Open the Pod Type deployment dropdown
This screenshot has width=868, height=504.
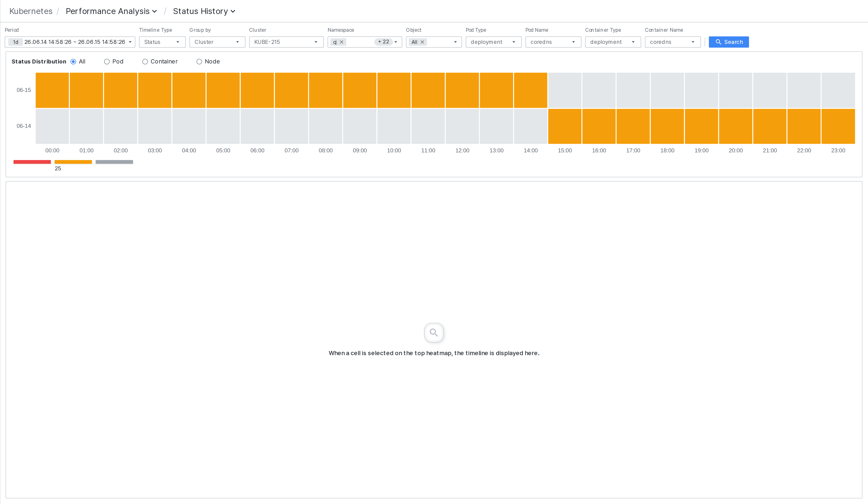pos(493,42)
